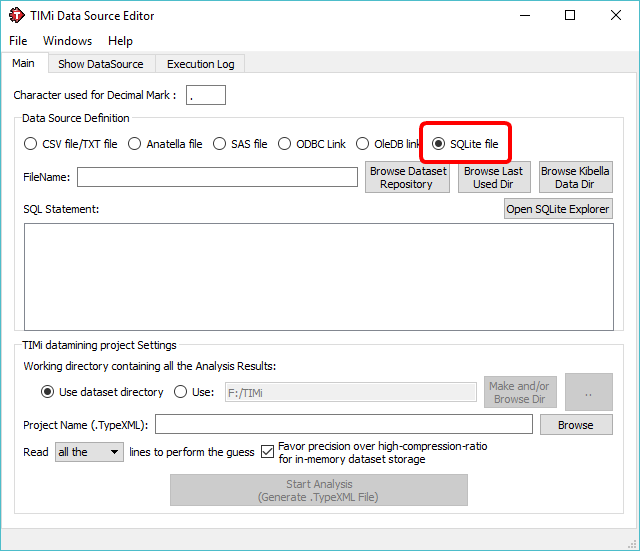Click the '..' parent directory button
The image size is (640, 551).
[x=589, y=392]
